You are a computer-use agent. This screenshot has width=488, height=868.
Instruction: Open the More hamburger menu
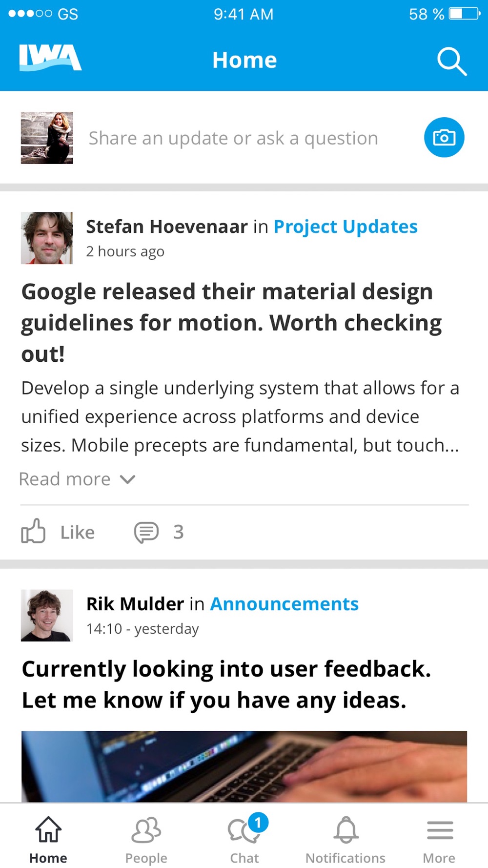pos(440,838)
